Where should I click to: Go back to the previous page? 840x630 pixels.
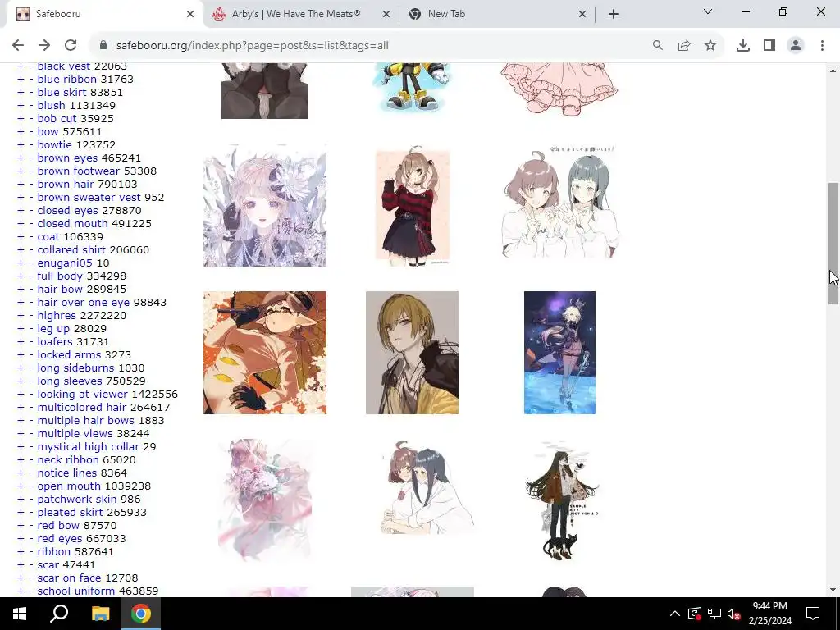click(18, 45)
